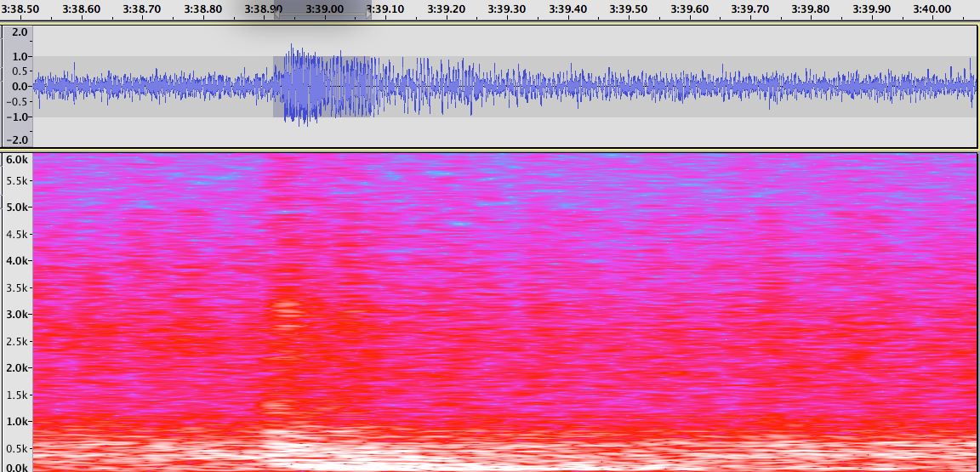Click the bright 1.3k spot in the spectrogram
The image size is (980, 472).
[x=274, y=406]
